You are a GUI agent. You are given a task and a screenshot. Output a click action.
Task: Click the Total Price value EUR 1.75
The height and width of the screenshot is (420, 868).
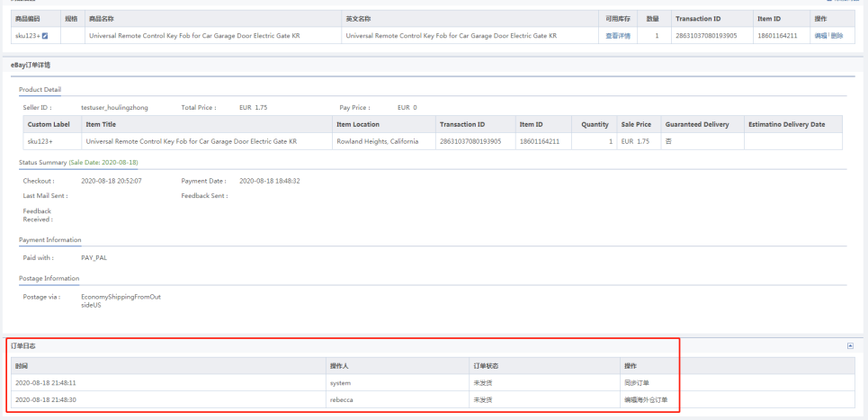(x=253, y=107)
